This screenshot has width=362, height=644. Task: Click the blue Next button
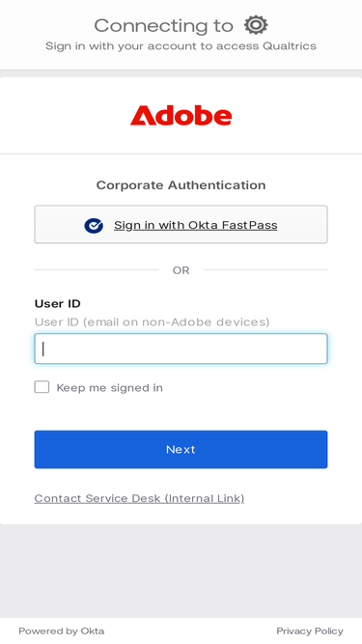tap(181, 449)
